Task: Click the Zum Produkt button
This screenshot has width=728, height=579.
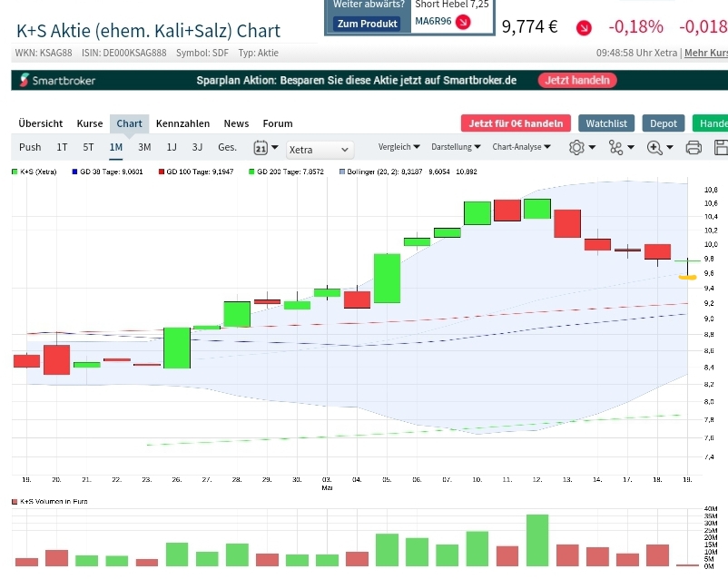Action: click(368, 24)
